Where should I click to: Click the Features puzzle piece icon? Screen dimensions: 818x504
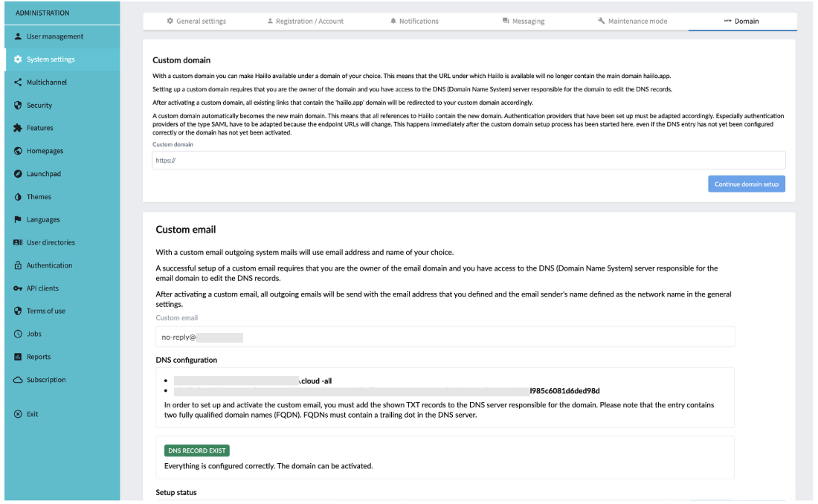pos(18,128)
